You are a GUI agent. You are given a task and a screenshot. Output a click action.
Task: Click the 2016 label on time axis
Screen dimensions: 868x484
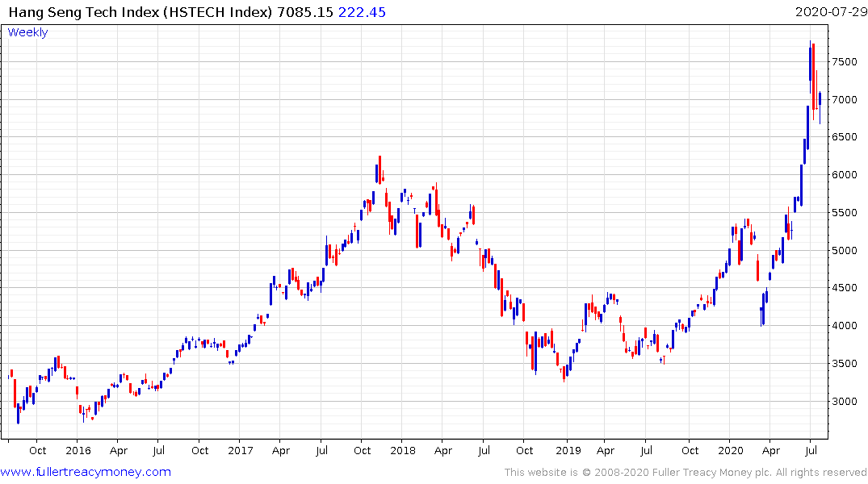click(78, 450)
